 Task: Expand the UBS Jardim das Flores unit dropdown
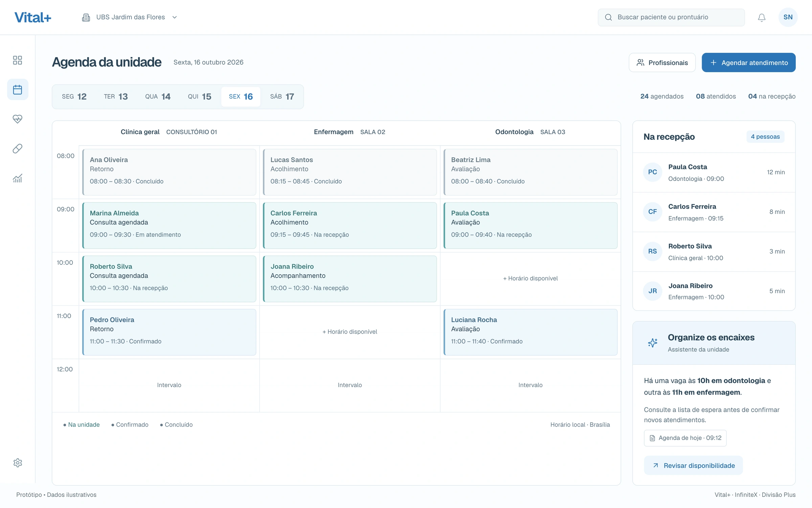pyautogui.click(x=130, y=17)
